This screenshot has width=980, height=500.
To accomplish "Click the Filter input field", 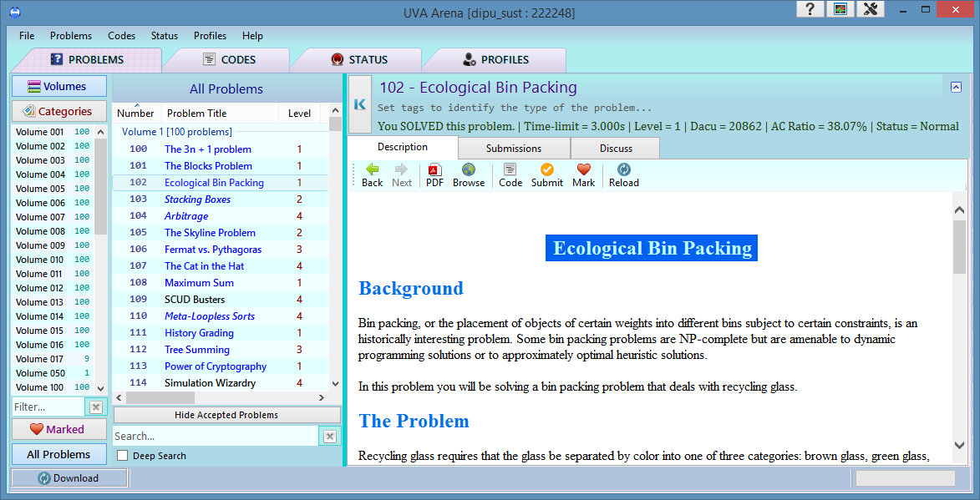I will point(49,407).
